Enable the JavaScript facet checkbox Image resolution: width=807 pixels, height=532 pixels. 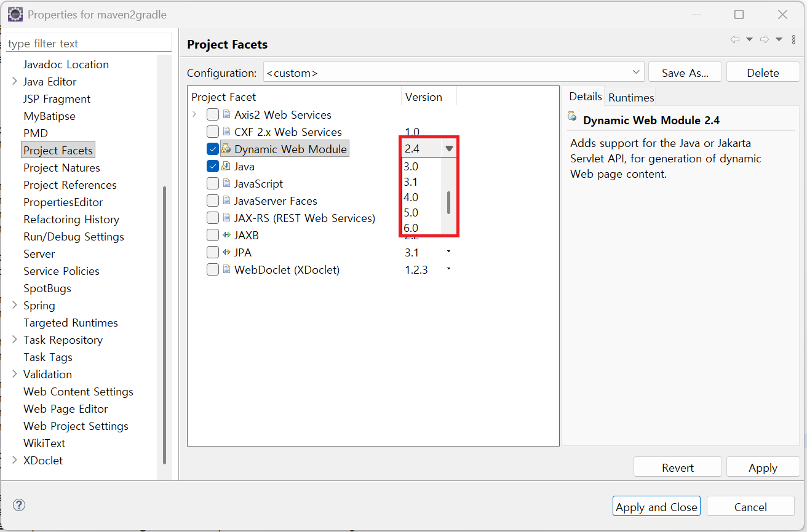[x=213, y=183]
